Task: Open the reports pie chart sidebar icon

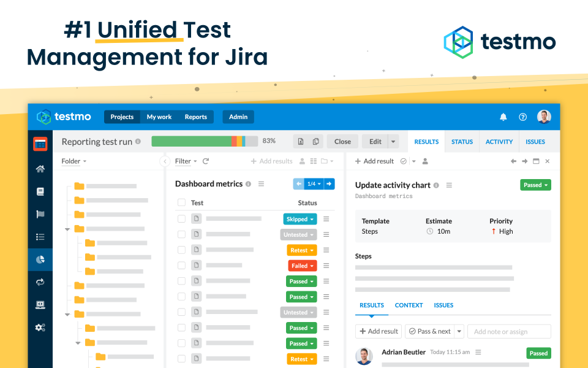Action: 40,259
